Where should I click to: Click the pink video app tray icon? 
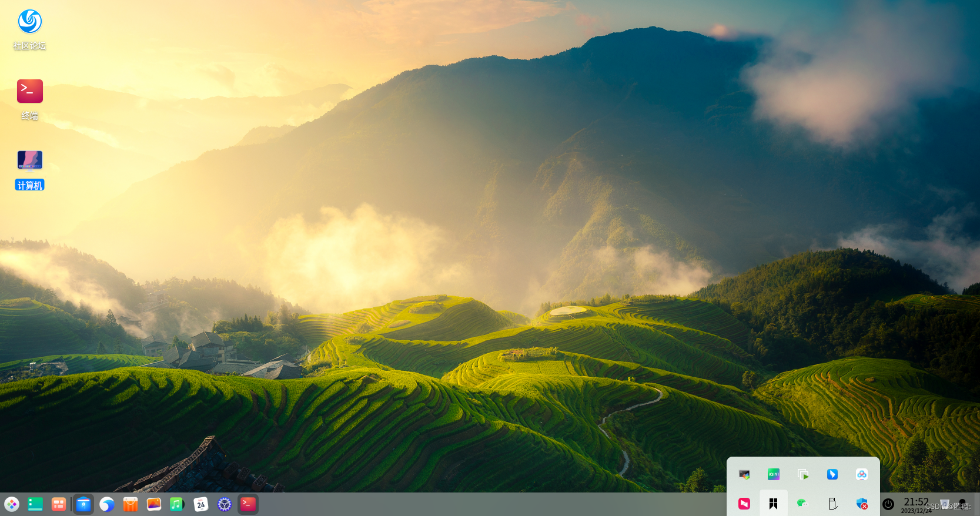click(744, 504)
